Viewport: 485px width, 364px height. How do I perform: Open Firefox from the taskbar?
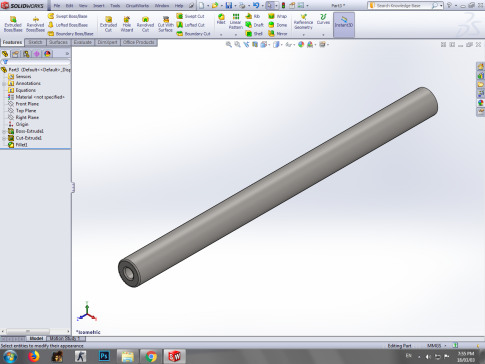pos(34,356)
